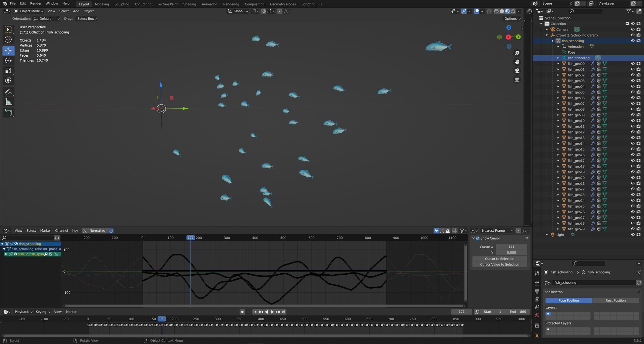Screen dimensions: 644x344
Task: Open the Object Mode dropdown
Action: point(29,11)
